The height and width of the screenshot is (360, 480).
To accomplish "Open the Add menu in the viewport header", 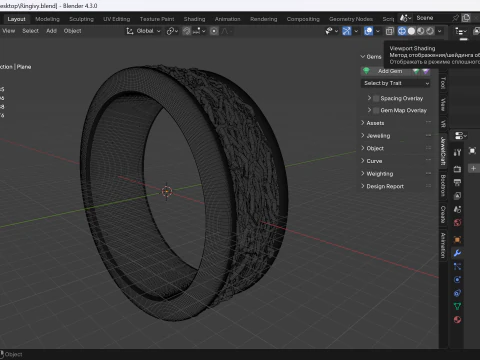I will click(x=51, y=31).
